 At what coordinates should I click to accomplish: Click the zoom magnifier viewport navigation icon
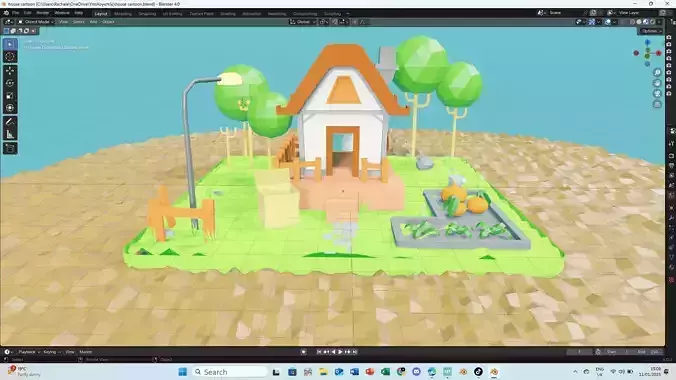point(657,72)
